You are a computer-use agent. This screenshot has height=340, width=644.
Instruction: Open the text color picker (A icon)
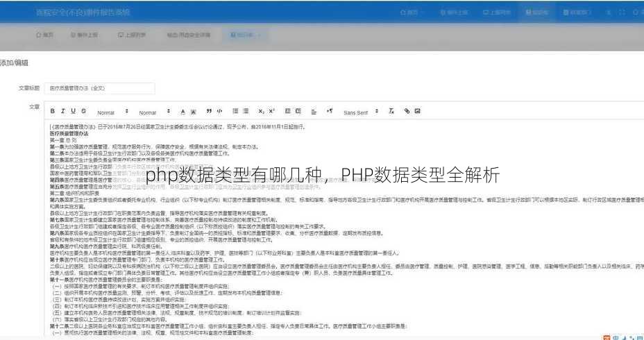[x=183, y=112]
